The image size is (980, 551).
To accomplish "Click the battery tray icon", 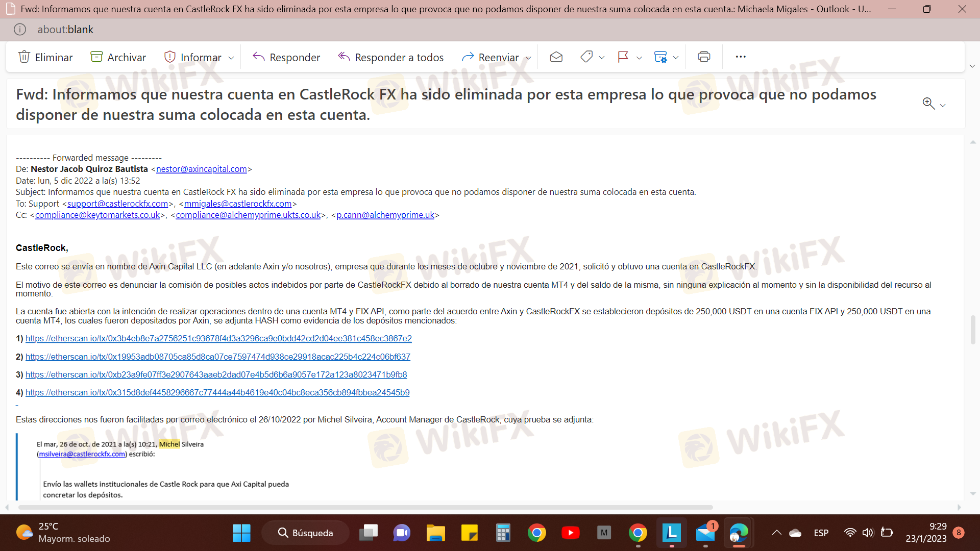I will tap(887, 533).
